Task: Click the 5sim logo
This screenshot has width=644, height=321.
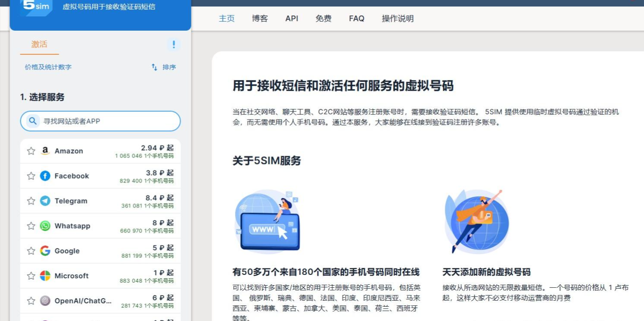Action: click(x=36, y=7)
